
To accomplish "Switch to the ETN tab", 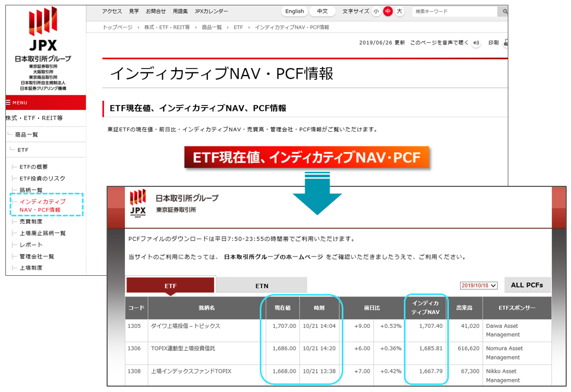I will (x=261, y=286).
